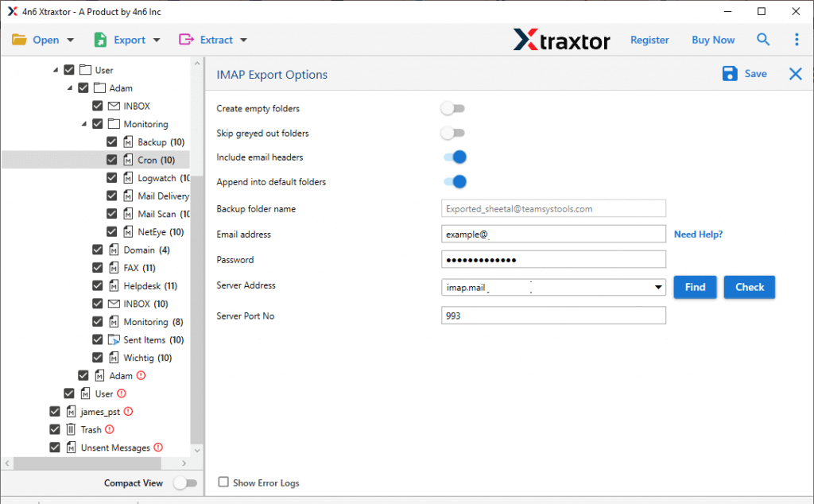
Task: Click the folder icon next to top User
Action: 86,69
